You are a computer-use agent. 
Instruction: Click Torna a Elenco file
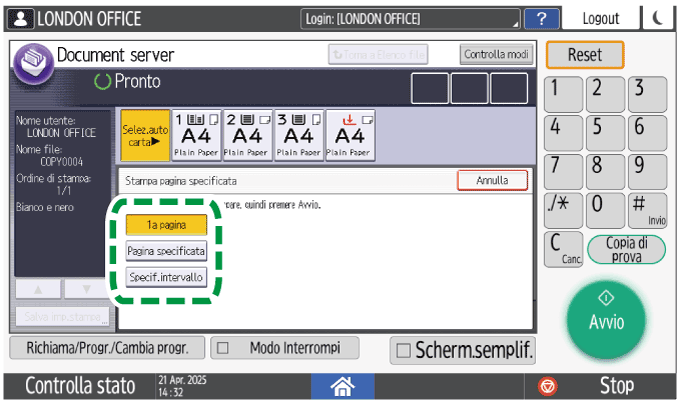click(x=378, y=55)
